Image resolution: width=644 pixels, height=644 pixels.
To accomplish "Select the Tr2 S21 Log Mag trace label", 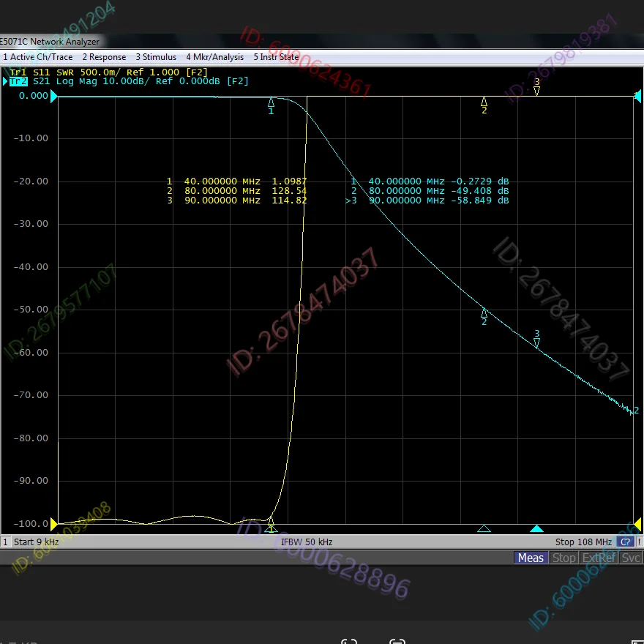I will [x=128, y=81].
